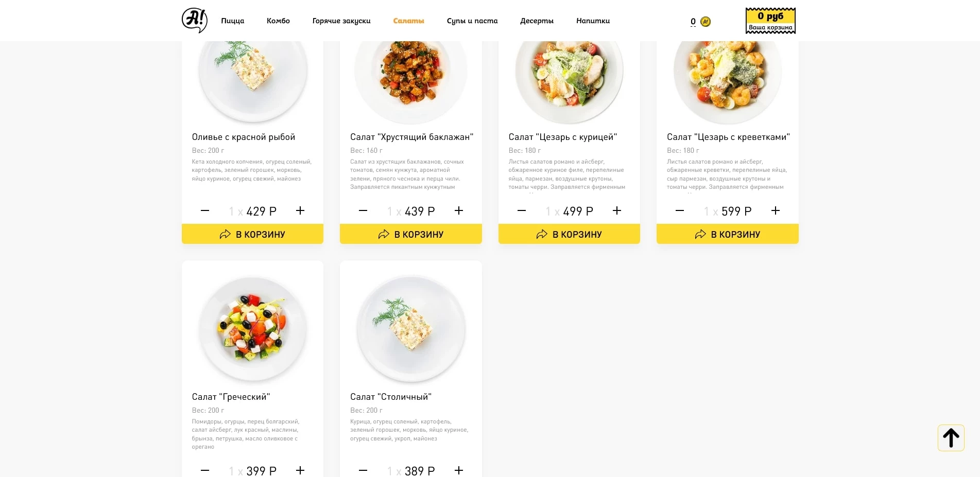Viewport: 980px width, 477px height.
Task: Open the Пицца menu section
Action: [x=232, y=21]
